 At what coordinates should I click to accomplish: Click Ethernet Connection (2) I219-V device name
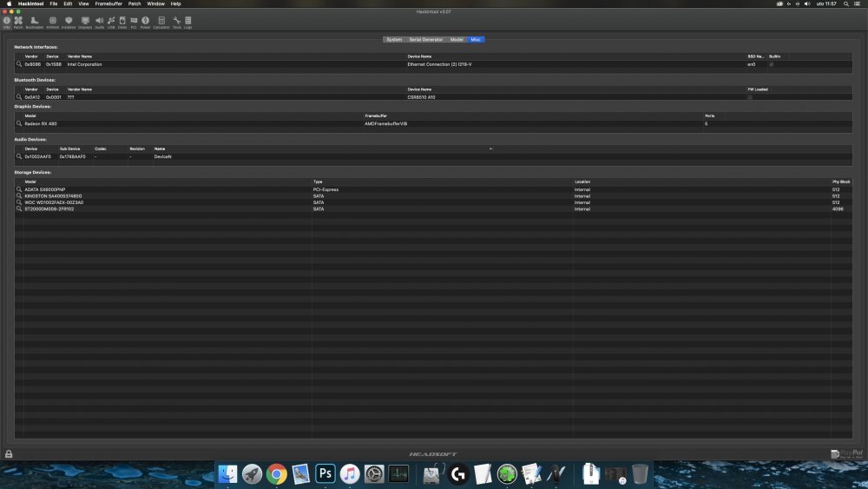(439, 64)
